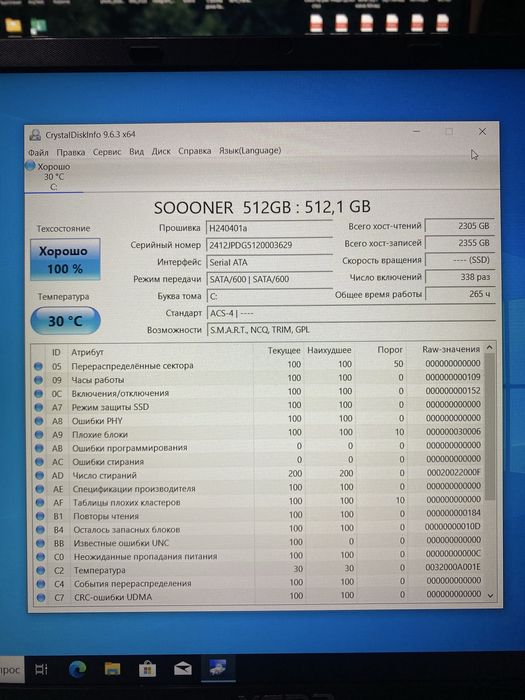Click the status dot for Включения/отключения row
The width and height of the screenshot is (525, 700).
click(x=39, y=394)
